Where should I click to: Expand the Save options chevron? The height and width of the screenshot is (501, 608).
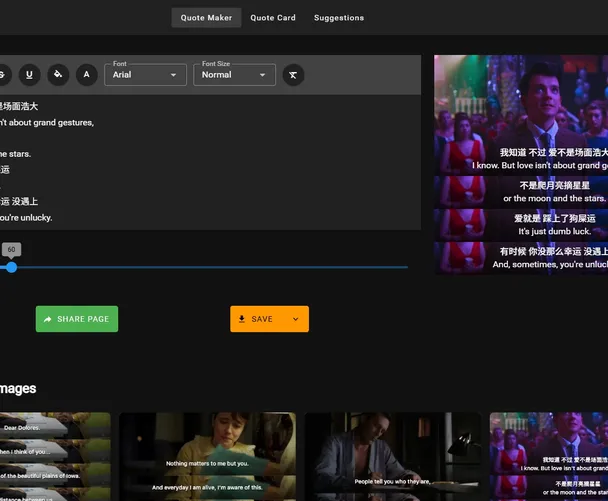point(295,319)
